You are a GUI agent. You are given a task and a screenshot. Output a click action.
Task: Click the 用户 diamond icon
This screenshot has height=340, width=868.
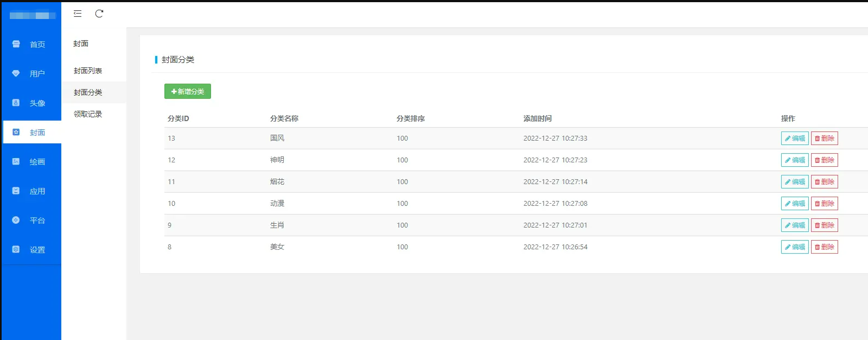pyautogui.click(x=16, y=73)
